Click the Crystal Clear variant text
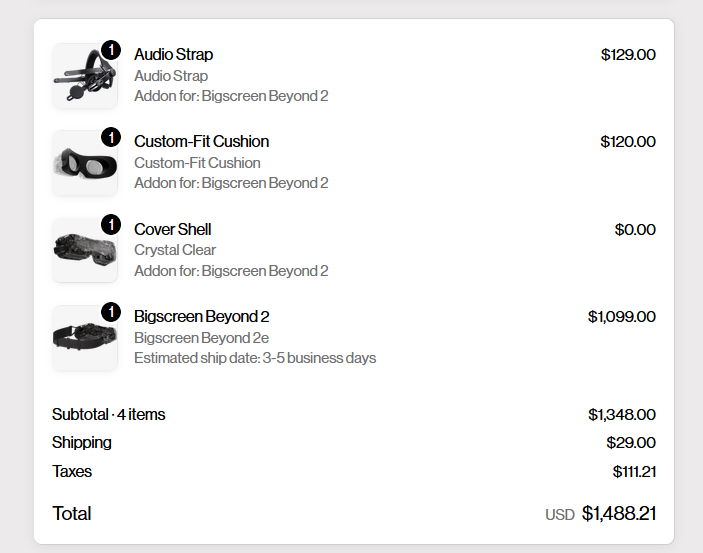Viewport: 703px width, 553px height. 175,250
